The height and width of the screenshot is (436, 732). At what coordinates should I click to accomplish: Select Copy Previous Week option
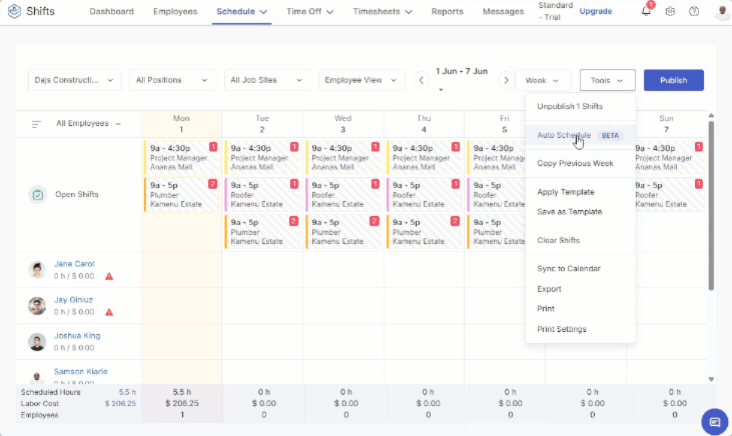(x=580, y=163)
